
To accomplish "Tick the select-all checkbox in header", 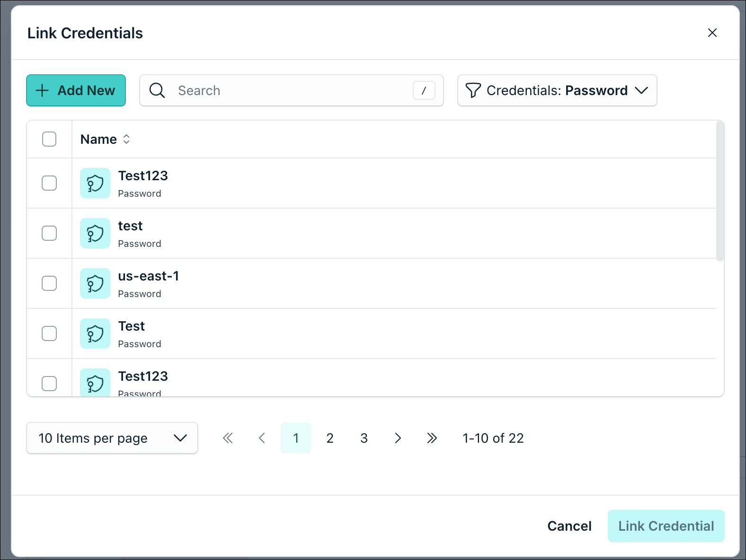I will 49,139.
